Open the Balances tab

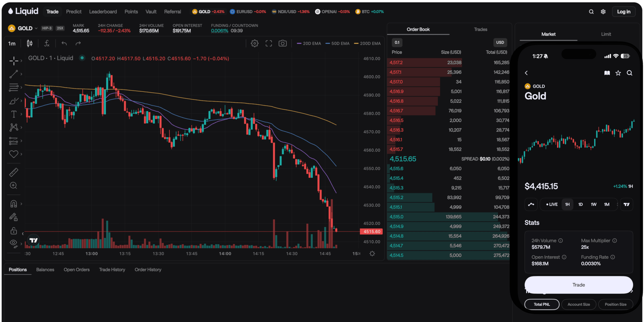coord(45,269)
